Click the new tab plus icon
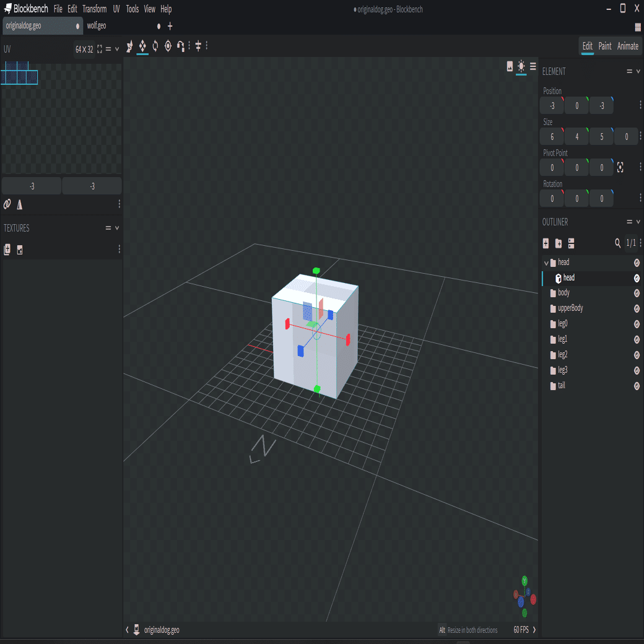This screenshot has width=644, height=644. click(170, 26)
